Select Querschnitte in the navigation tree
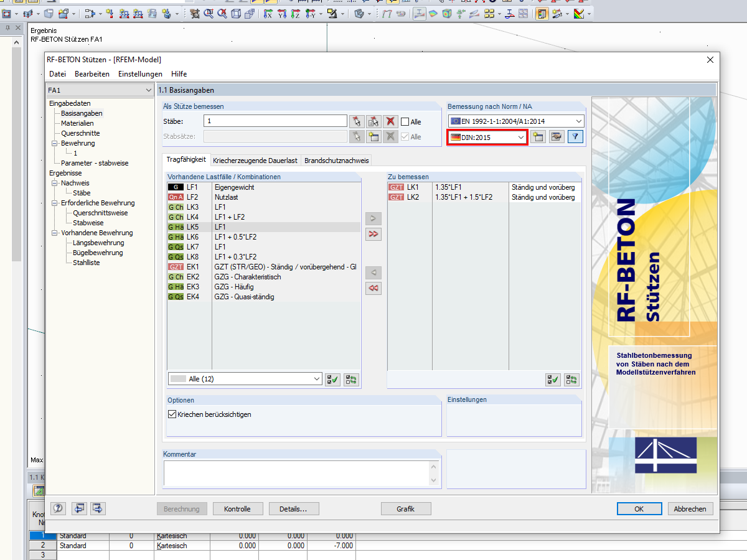747x560 pixels. (80, 133)
